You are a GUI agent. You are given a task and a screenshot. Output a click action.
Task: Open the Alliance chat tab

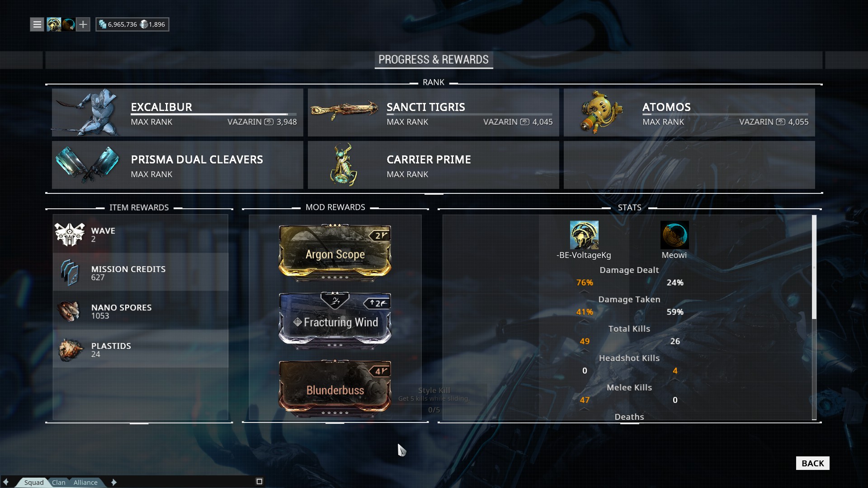(x=85, y=482)
